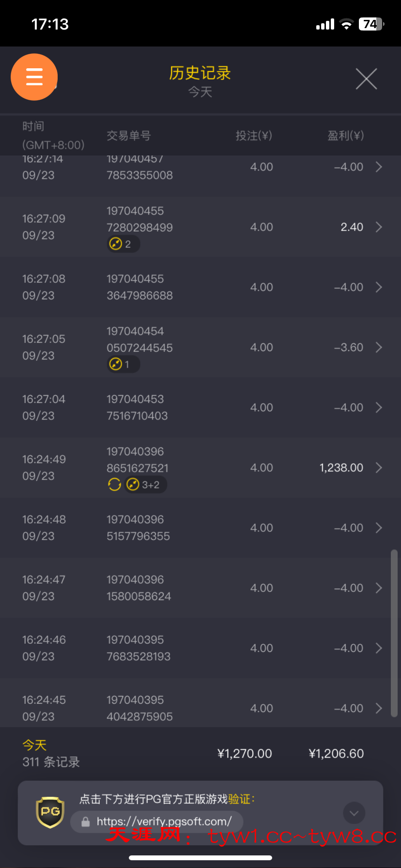Open details for the 1,238.00 profit record
Viewport: 401px width, 868px height.
379,468
